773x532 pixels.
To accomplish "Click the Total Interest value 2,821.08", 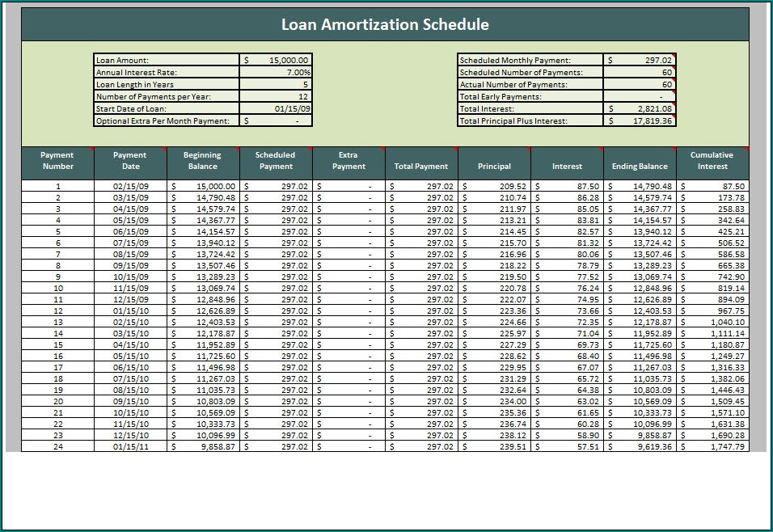I will 640,108.
